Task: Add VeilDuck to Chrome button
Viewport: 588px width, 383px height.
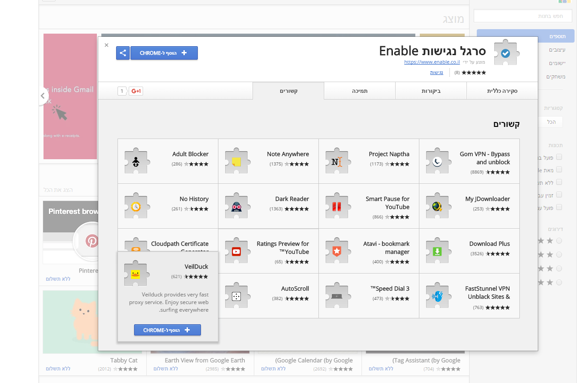Action: click(x=167, y=330)
